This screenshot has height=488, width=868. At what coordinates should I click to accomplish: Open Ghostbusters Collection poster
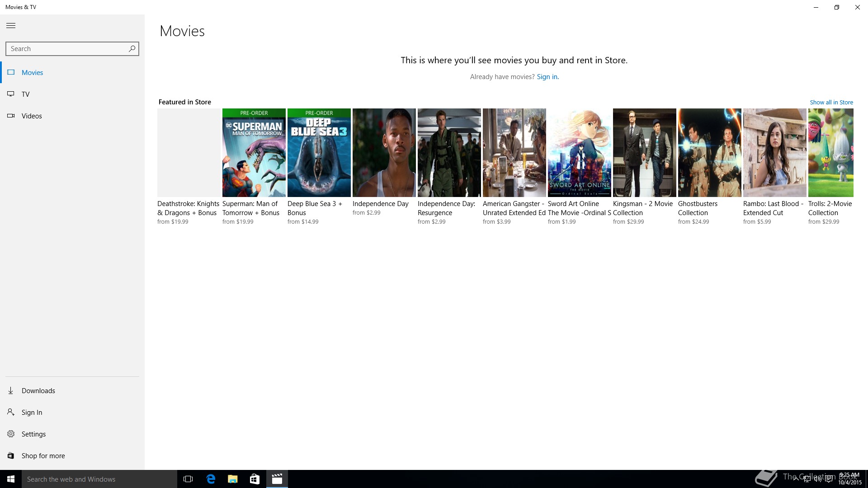[x=710, y=153]
